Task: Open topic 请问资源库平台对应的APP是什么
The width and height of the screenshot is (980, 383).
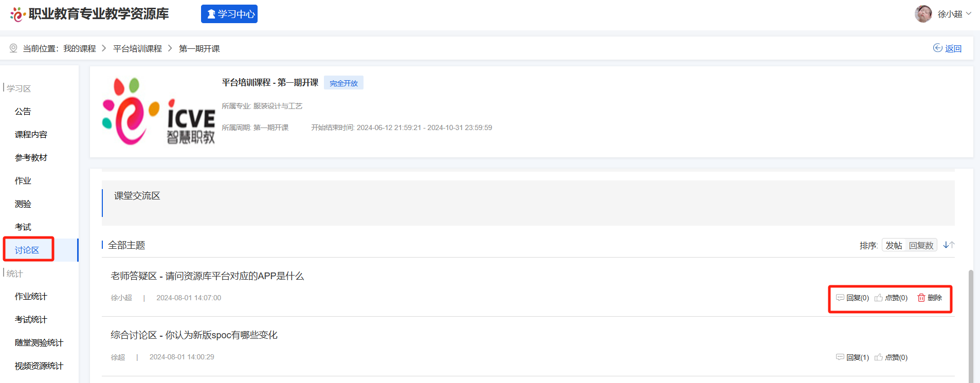Action: [207, 276]
